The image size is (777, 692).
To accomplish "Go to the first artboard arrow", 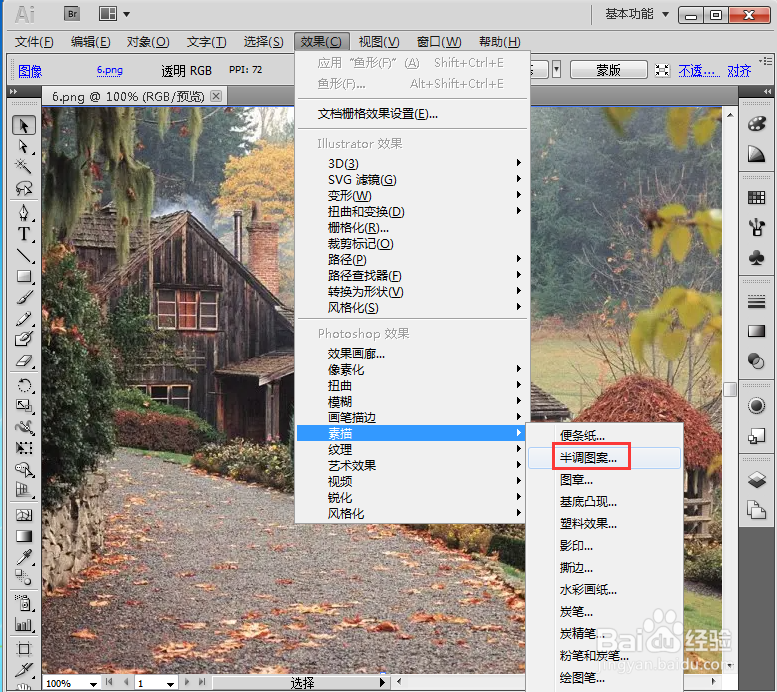I will (109, 682).
